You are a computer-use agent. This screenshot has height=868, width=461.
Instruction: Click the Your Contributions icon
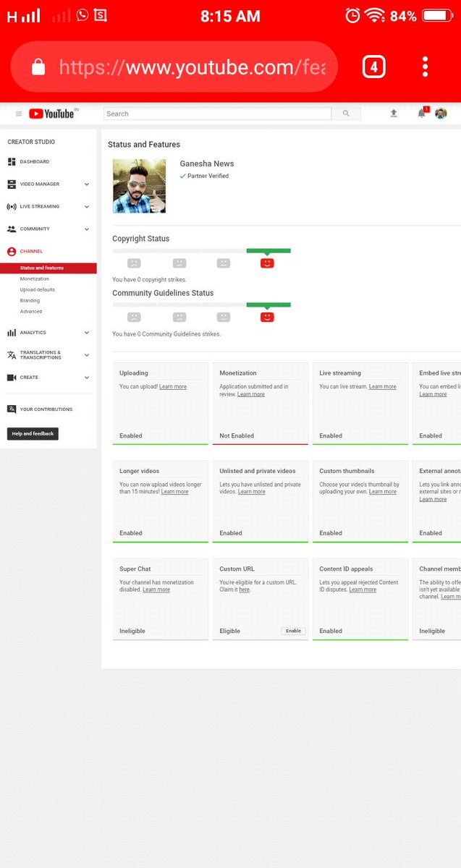tap(12, 409)
